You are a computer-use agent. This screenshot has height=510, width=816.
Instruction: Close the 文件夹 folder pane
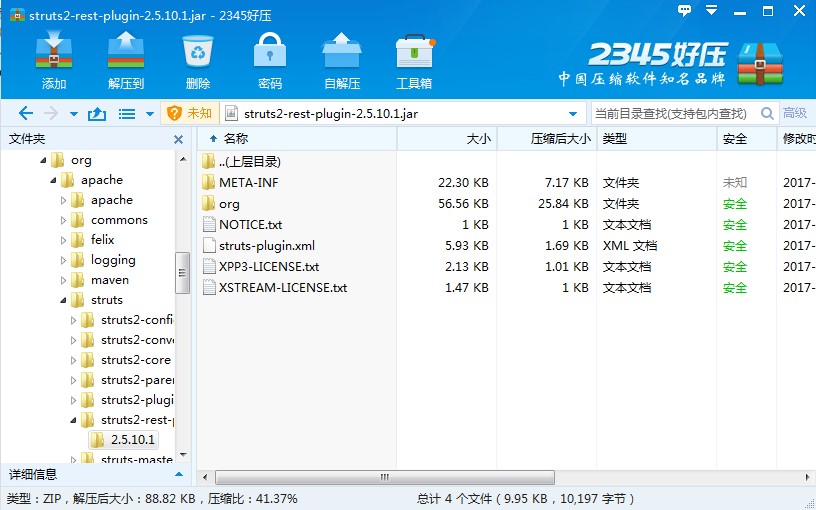(179, 140)
